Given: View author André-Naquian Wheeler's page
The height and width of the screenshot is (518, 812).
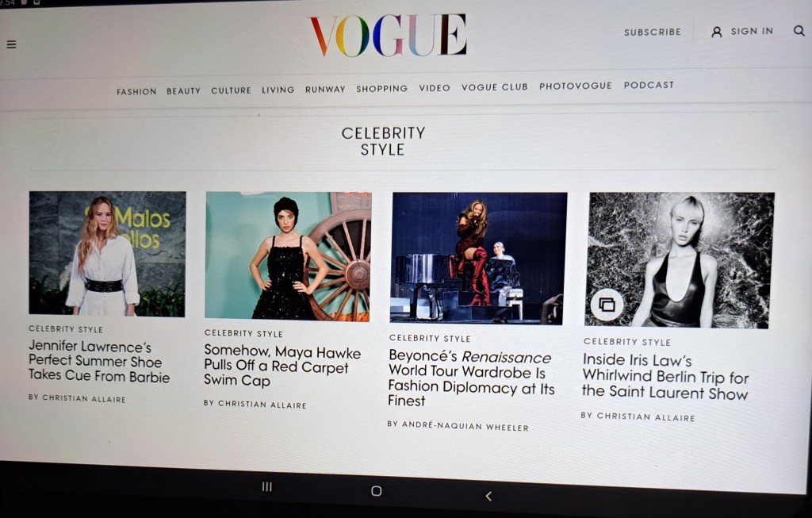Looking at the screenshot, I should [x=458, y=426].
